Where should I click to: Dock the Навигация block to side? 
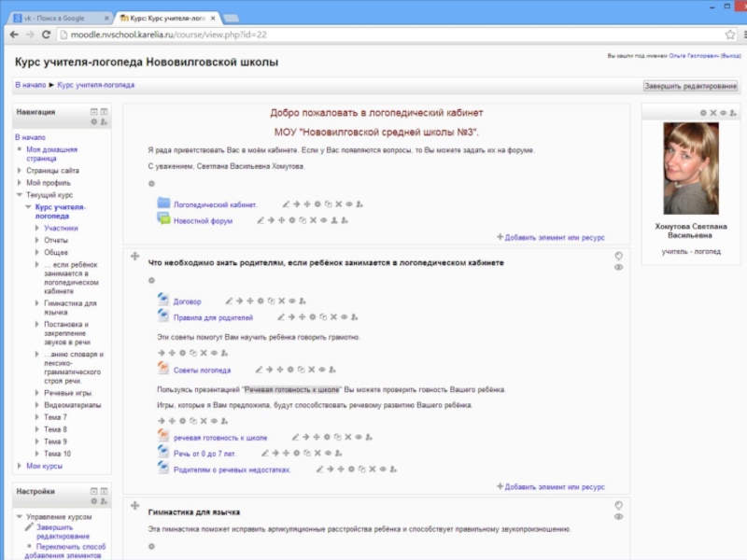point(104,112)
